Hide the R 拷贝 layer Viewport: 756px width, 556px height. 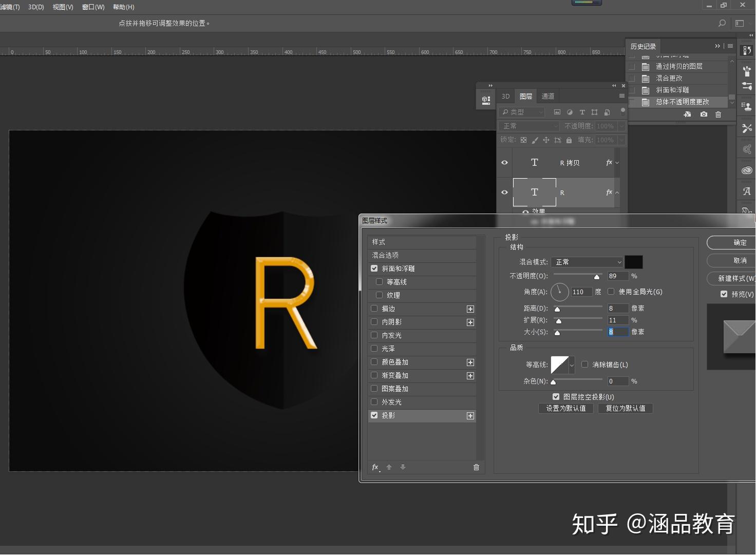[504, 163]
